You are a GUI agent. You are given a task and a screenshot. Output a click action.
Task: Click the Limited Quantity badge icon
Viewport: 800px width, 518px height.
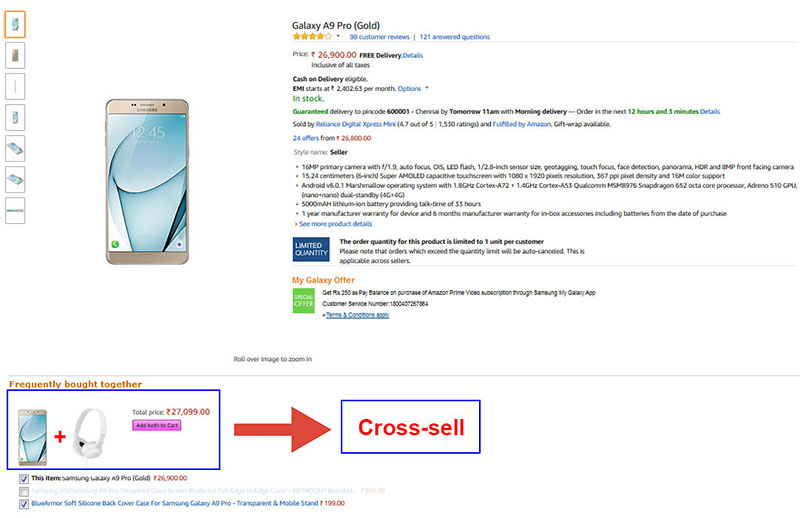click(311, 249)
